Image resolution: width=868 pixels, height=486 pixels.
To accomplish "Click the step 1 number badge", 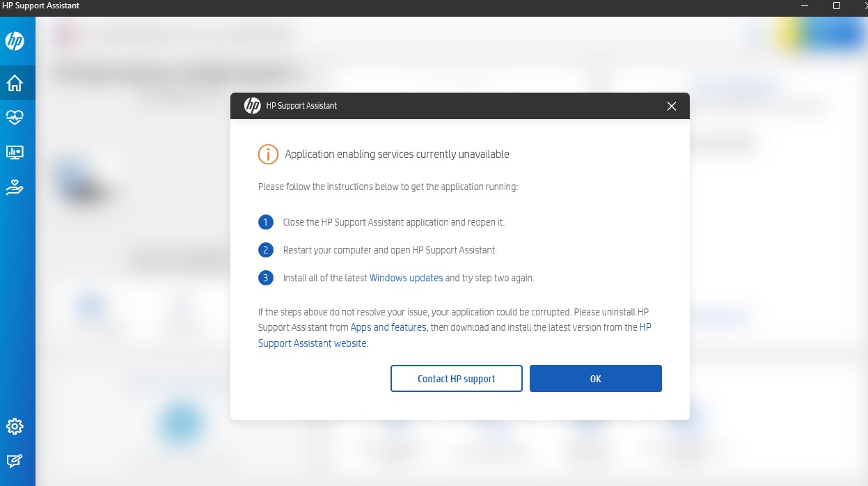I will tap(265, 223).
